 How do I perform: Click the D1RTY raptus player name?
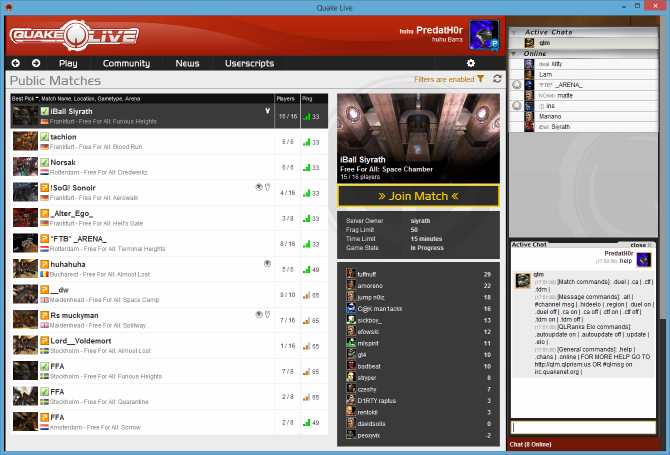pos(376,401)
